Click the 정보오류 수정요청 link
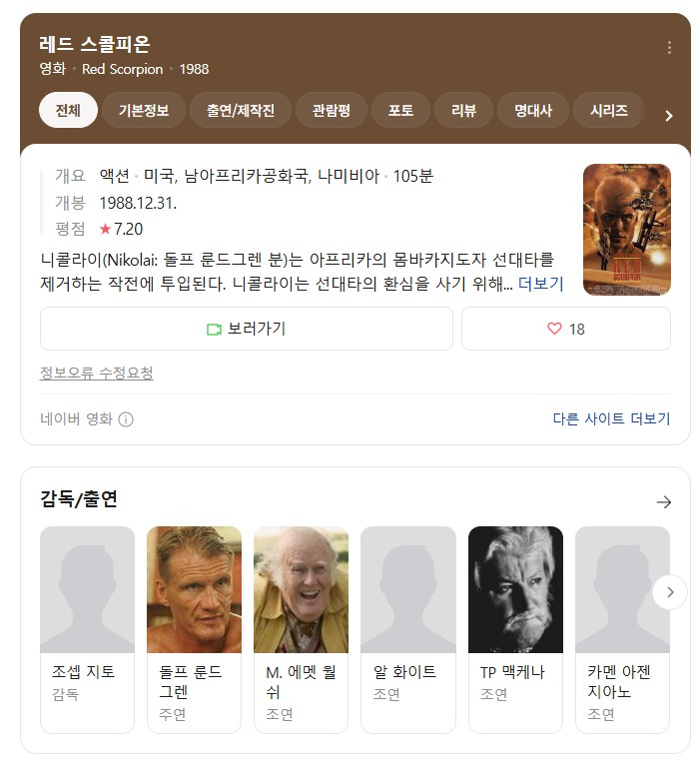The height and width of the screenshot is (768, 700). (x=97, y=374)
